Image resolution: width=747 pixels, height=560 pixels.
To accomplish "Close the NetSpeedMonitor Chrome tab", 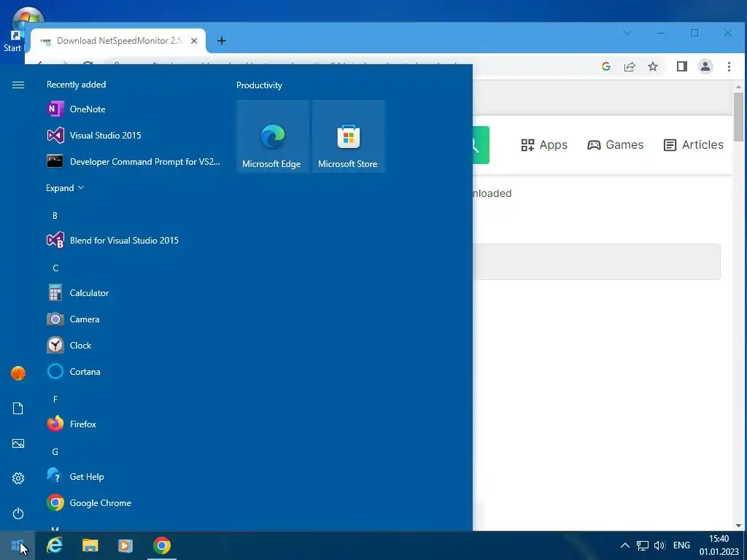I will pyautogui.click(x=194, y=41).
